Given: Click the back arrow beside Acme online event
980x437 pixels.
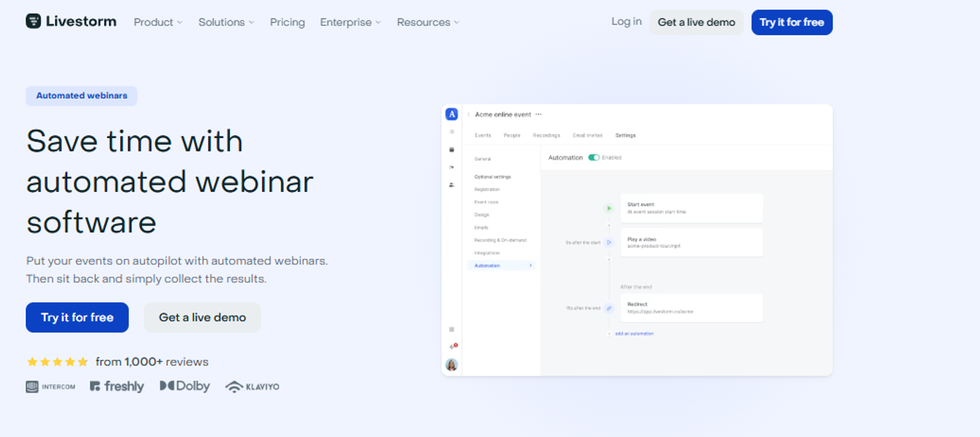Looking at the screenshot, I should [x=469, y=114].
